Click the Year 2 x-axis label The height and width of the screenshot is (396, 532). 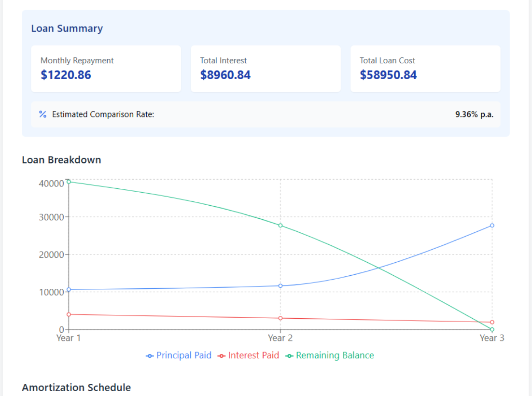point(280,338)
